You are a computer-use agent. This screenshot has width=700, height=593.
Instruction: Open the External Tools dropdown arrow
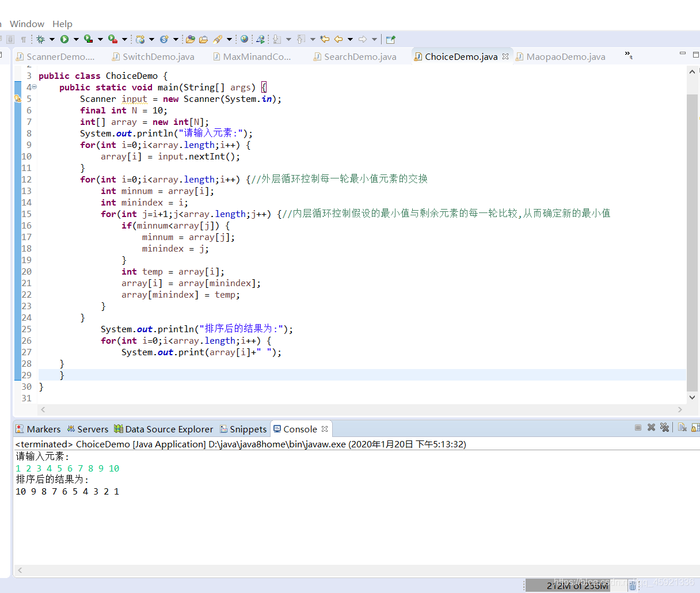click(124, 39)
